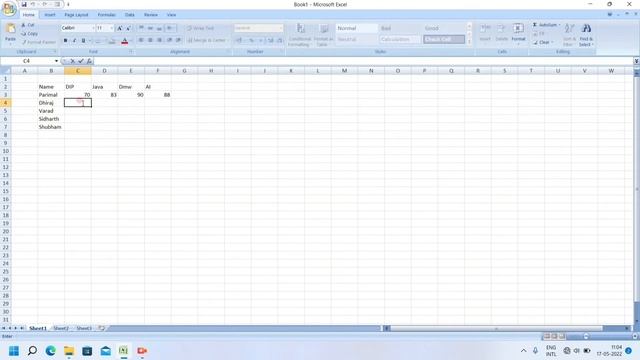The height and width of the screenshot is (360, 640).
Task: Open the text Orientation options
Action: [170, 28]
